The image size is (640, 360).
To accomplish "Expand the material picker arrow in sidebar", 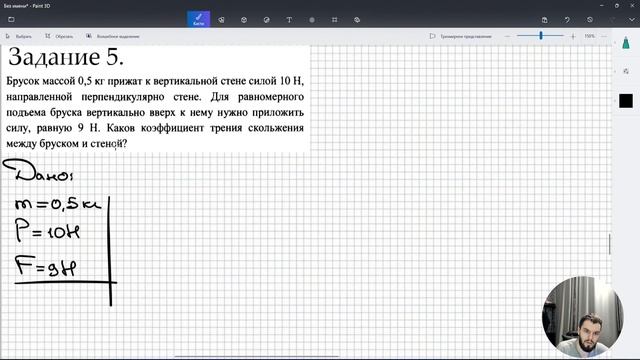I will click(615, 71).
